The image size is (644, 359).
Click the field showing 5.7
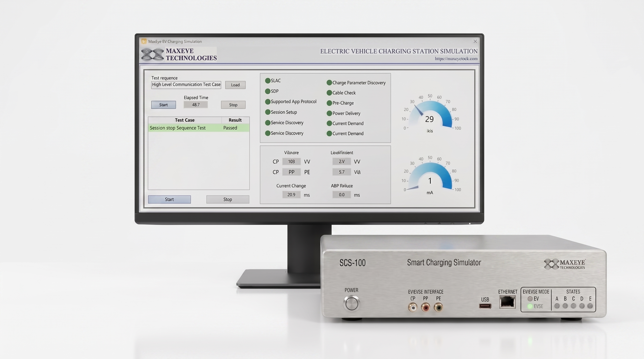[x=342, y=172]
